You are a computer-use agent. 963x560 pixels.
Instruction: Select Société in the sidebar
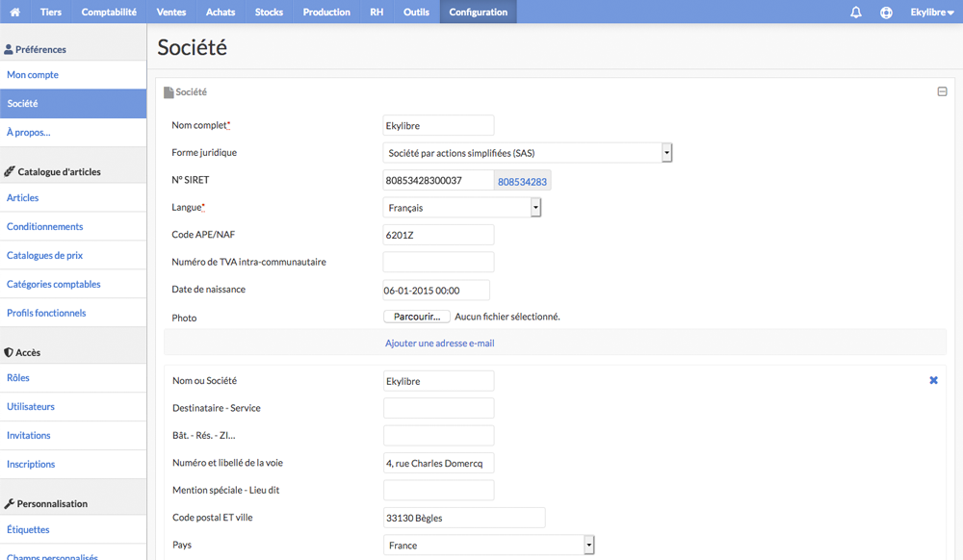(x=73, y=104)
